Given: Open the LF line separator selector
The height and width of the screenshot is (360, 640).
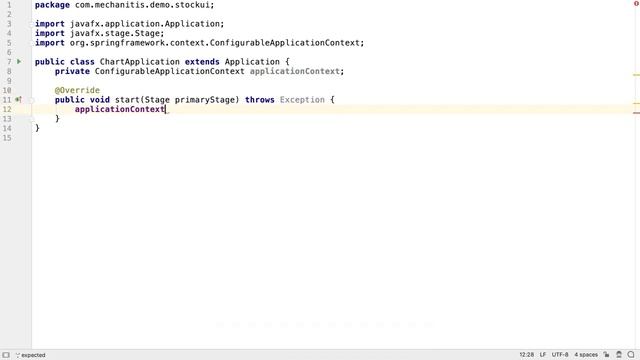Looking at the screenshot, I should click(x=543, y=355).
